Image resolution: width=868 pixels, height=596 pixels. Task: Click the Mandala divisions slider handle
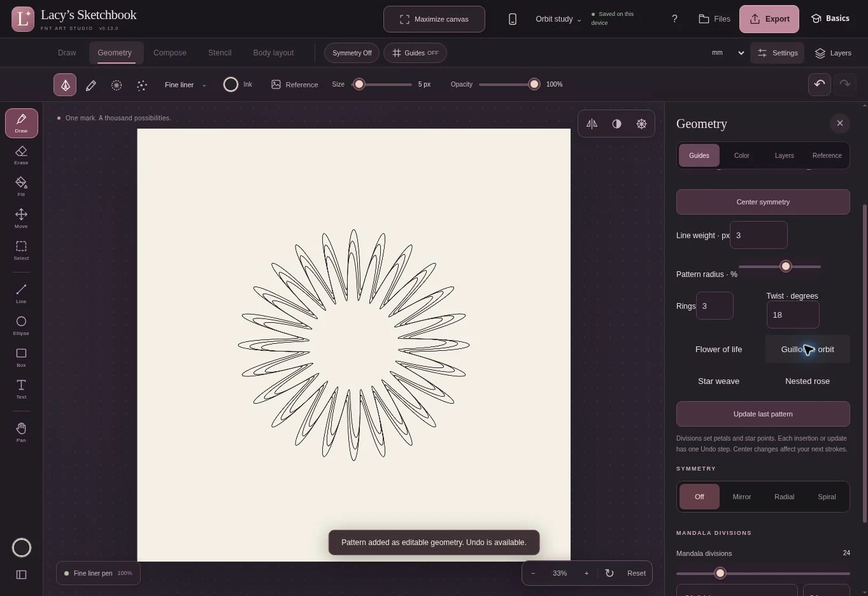(x=720, y=573)
